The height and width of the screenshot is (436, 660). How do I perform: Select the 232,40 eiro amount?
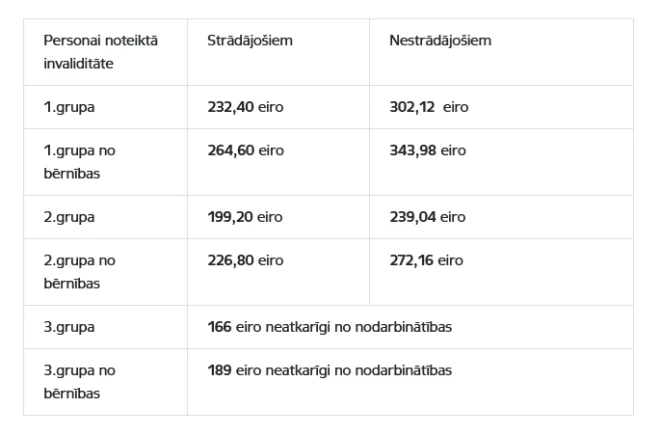coord(245,108)
